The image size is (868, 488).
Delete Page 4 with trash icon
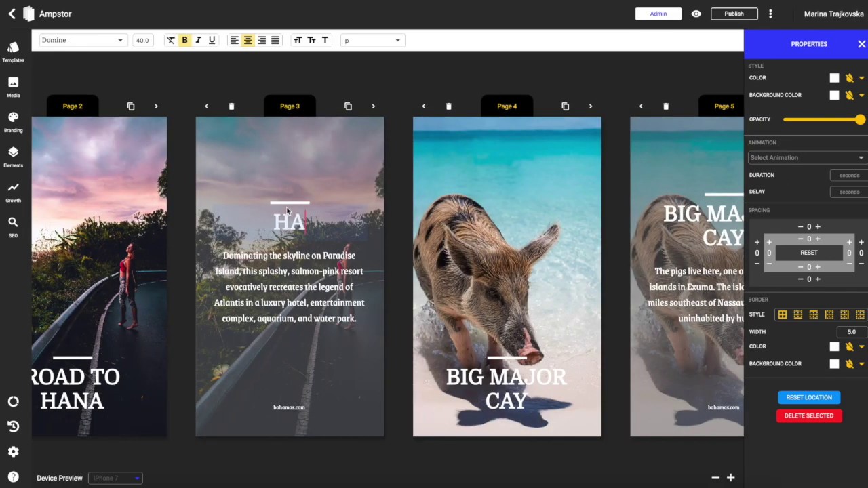(448, 106)
